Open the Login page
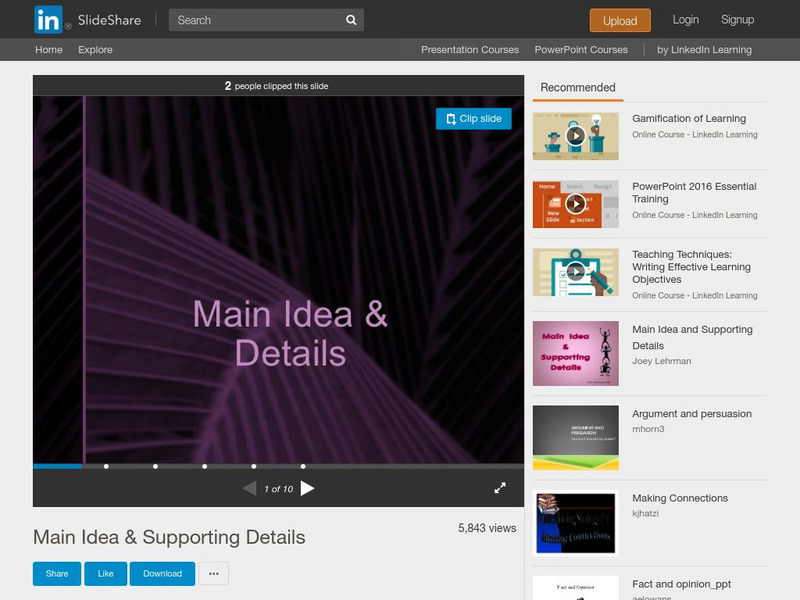Screen dimensions: 800x600 click(x=686, y=19)
